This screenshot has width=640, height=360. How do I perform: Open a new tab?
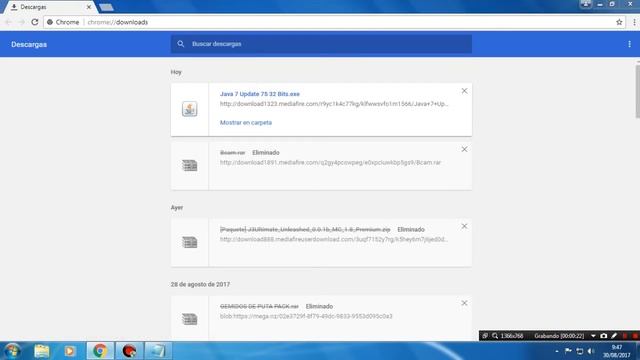click(x=106, y=7)
